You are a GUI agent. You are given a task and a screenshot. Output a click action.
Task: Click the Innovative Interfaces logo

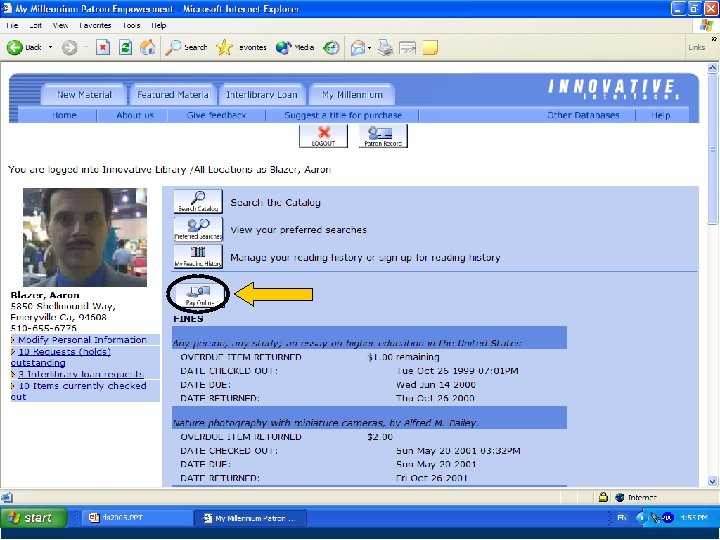tap(613, 89)
